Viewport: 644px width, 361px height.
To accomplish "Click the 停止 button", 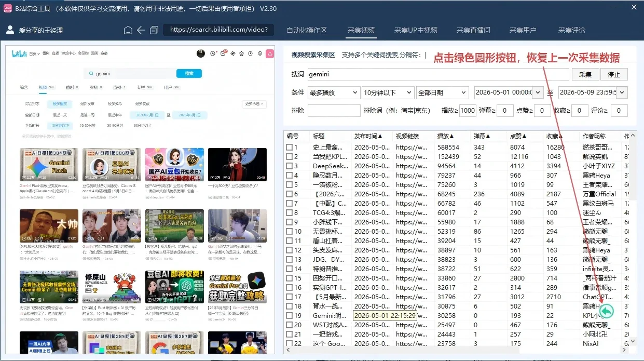I will pyautogui.click(x=614, y=74).
